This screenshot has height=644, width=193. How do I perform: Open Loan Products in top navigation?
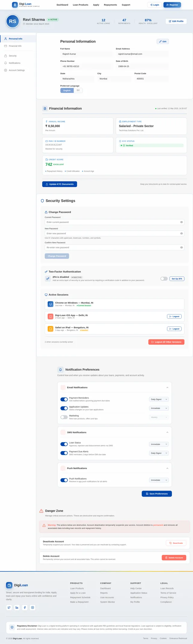[x=81, y=5]
